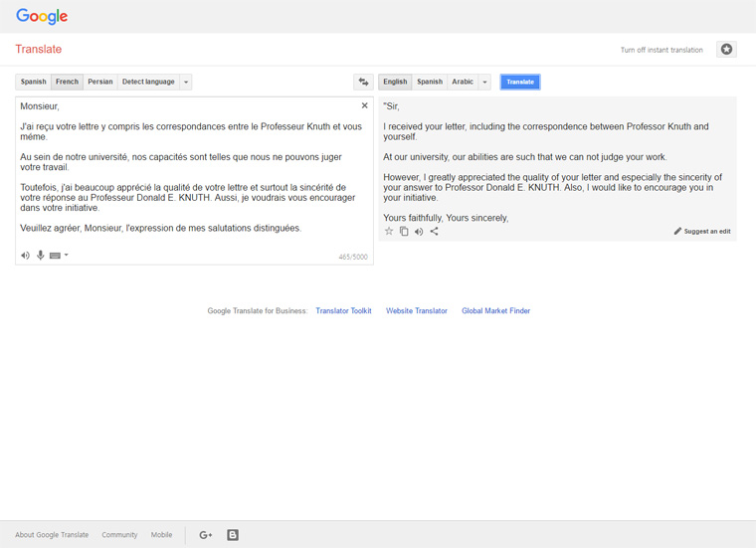Open the Google+ footer icon
The width and height of the screenshot is (756, 548).
tap(205, 535)
